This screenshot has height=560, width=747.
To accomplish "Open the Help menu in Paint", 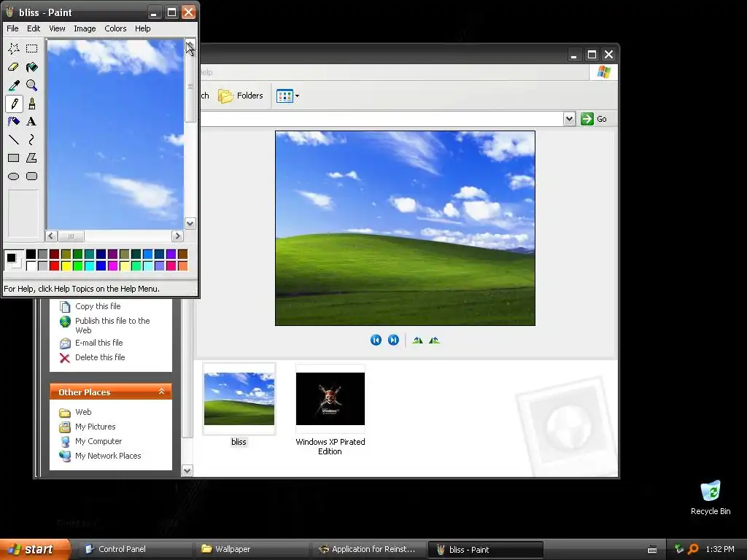I will (x=142, y=28).
